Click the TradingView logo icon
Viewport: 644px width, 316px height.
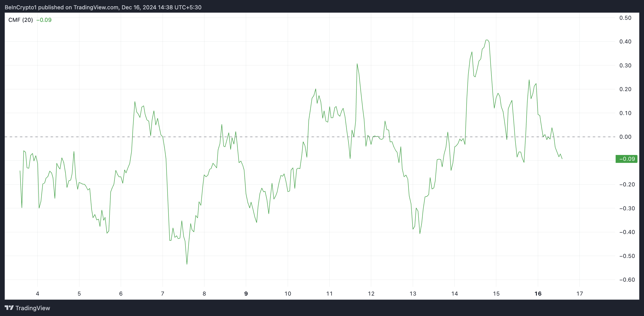point(9,307)
